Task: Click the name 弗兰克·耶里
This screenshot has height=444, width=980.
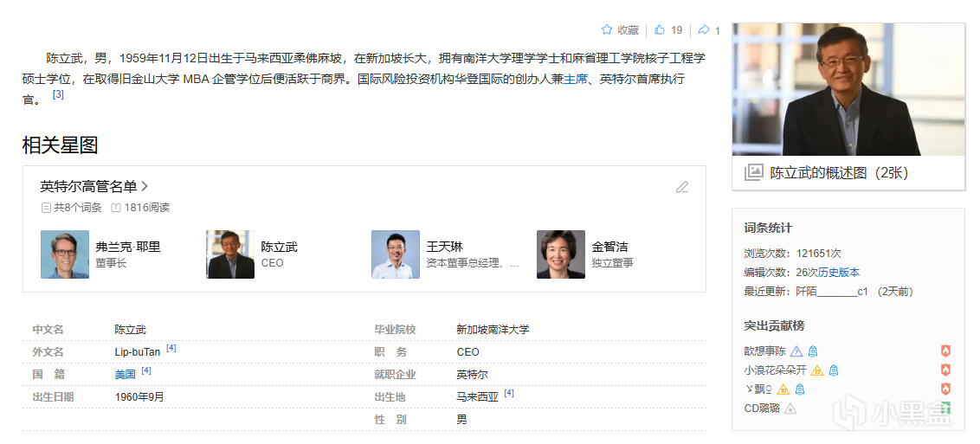Action: coord(128,247)
